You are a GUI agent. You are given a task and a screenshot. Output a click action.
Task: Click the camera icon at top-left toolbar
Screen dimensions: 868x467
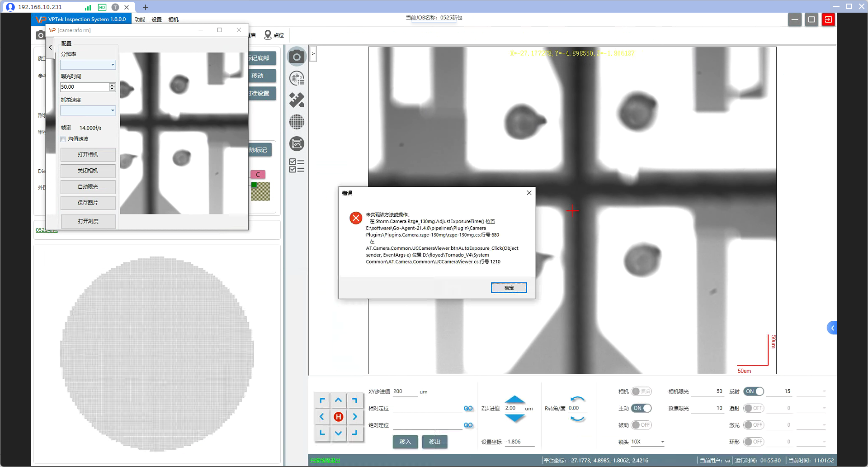[x=40, y=35]
